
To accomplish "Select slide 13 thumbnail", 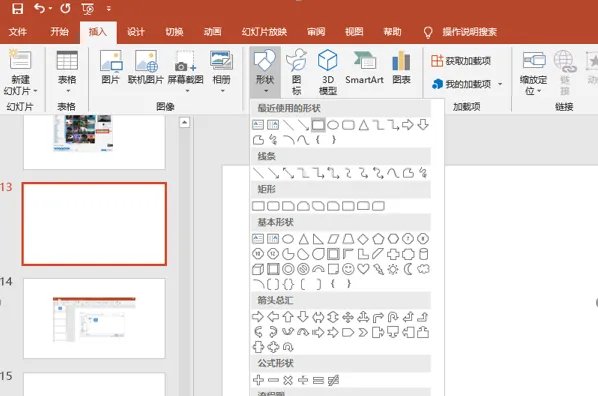I will pyautogui.click(x=94, y=224).
